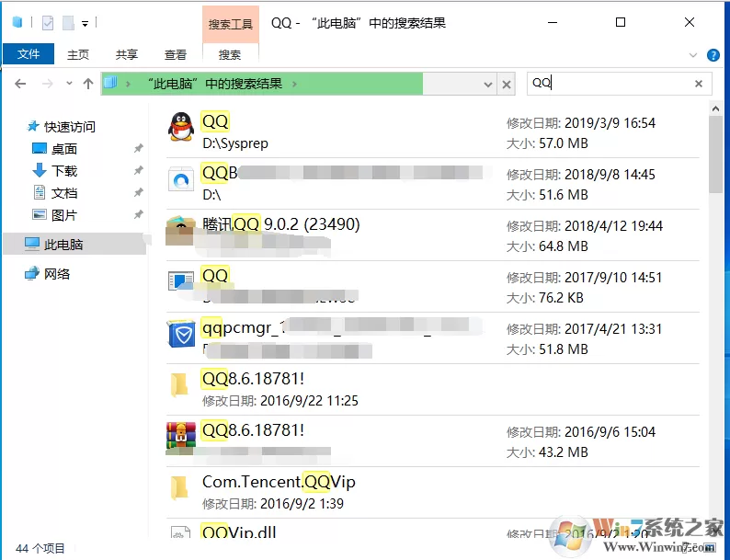730x560 pixels.
Task: Click the computer icon in the address bar
Action: tap(110, 84)
